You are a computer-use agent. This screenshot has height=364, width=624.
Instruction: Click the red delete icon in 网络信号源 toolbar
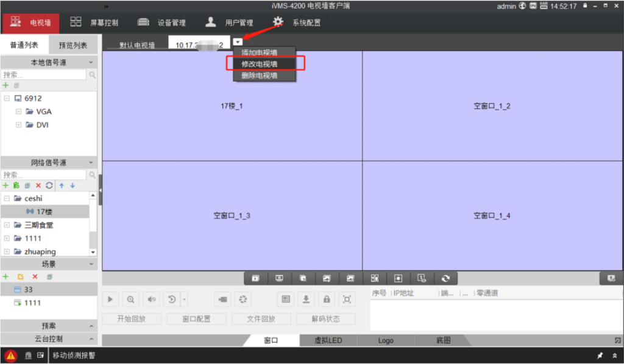coord(38,185)
